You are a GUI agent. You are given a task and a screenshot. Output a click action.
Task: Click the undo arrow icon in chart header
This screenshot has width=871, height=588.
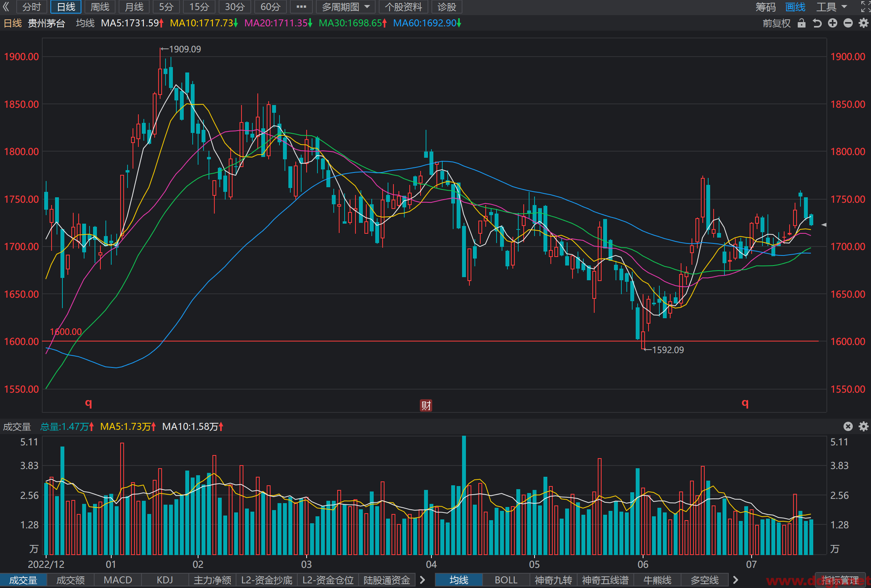coord(817,23)
